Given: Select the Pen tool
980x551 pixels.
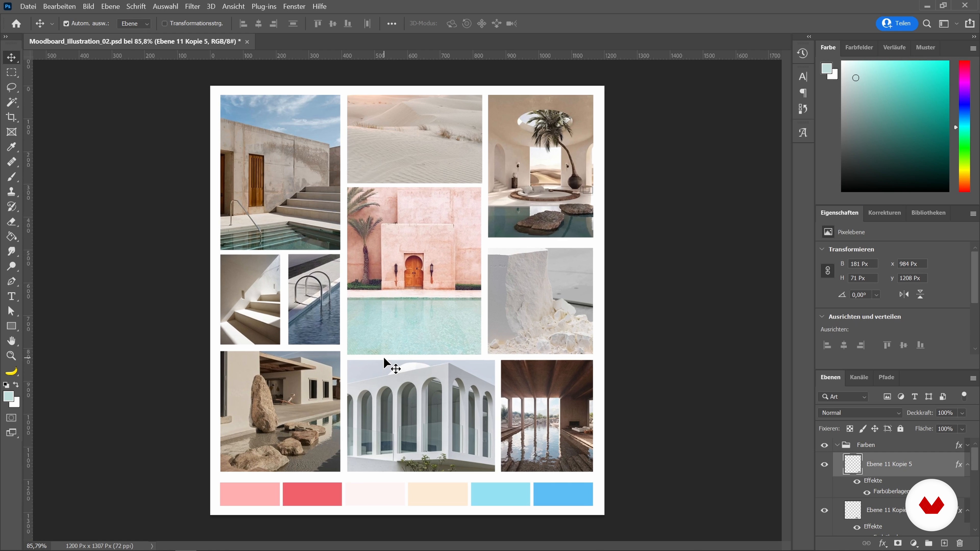Looking at the screenshot, I should [x=11, y=281].
